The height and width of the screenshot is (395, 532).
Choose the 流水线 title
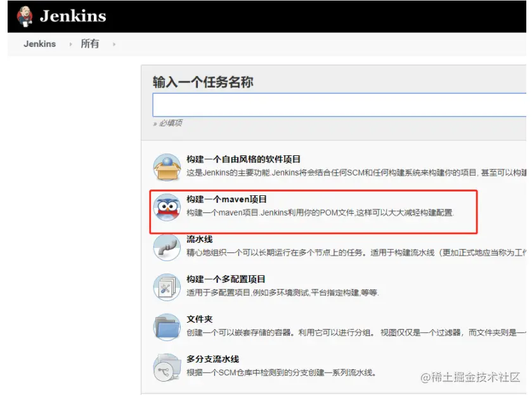pyautogui.click(x=200, y=239)
